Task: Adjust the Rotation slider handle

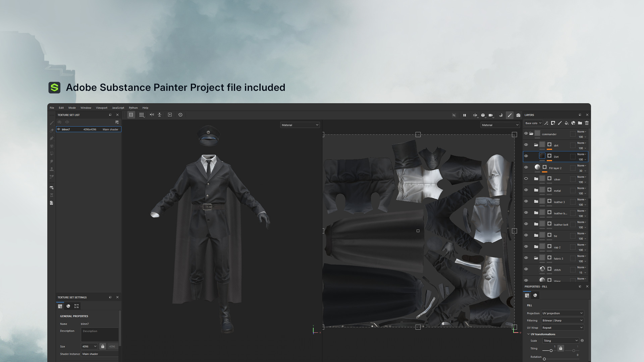Action: [x=544, y=359]
